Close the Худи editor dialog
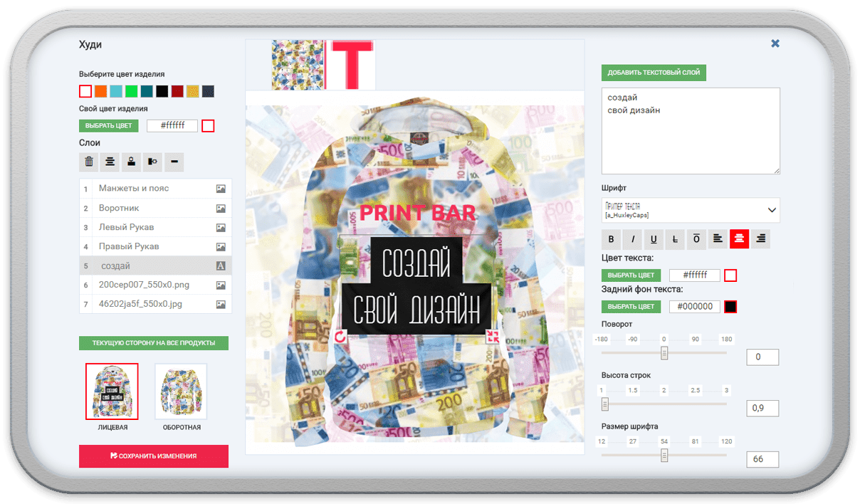This screenshot has width=860, height=504. 775,43
